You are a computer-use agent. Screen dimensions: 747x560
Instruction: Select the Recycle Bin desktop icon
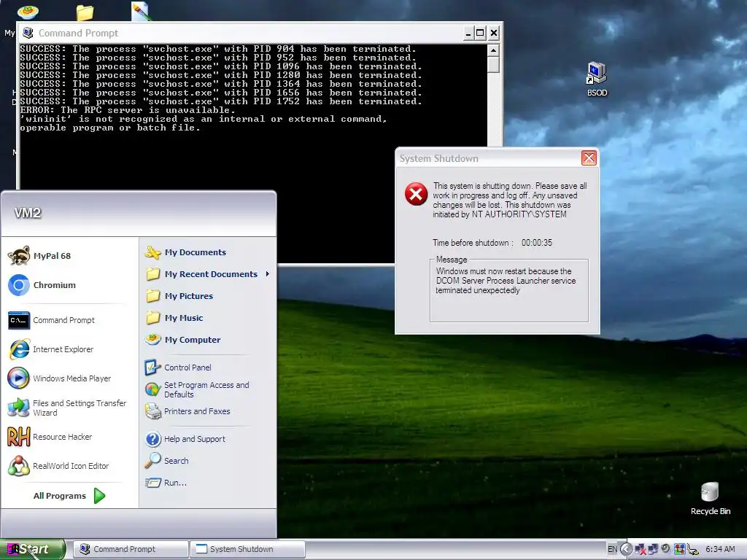pos(710,499)
